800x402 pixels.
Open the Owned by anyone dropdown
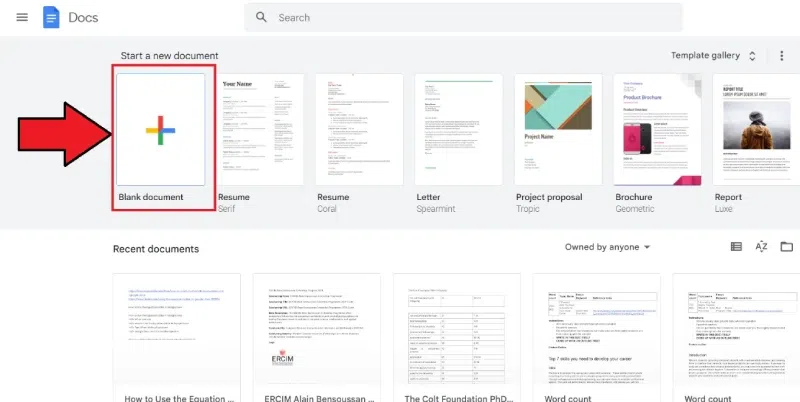tap(607, 247)
